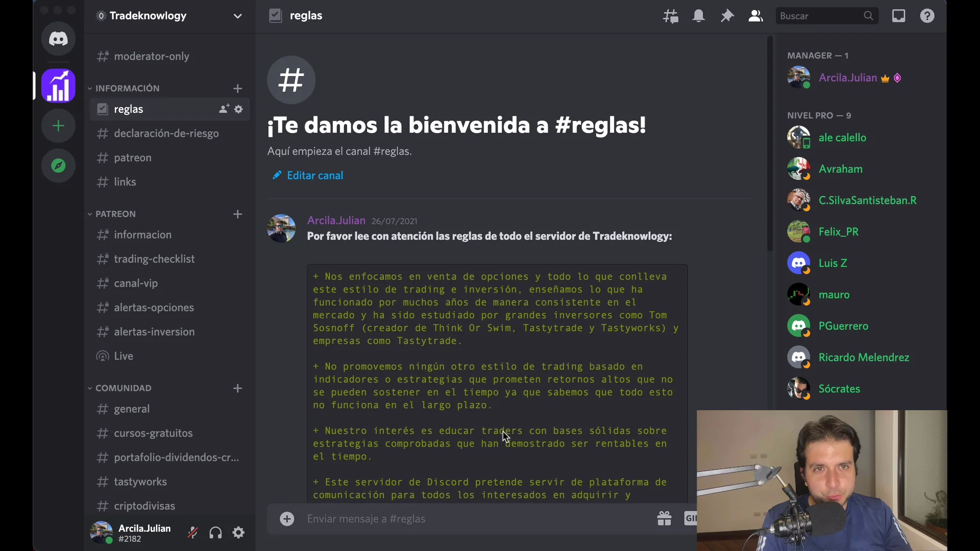Open Discord help
Image resolution: width=980 pixels, height=551 pixels.
click(927, 16)
